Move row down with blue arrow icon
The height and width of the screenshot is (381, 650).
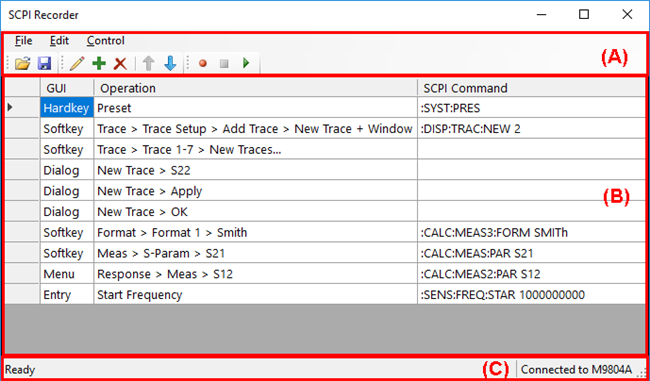coord(170,63)
